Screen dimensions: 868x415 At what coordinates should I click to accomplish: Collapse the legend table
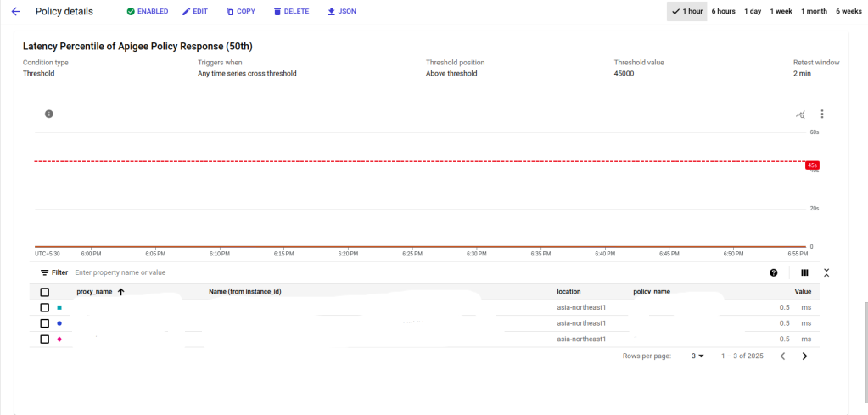826,272
